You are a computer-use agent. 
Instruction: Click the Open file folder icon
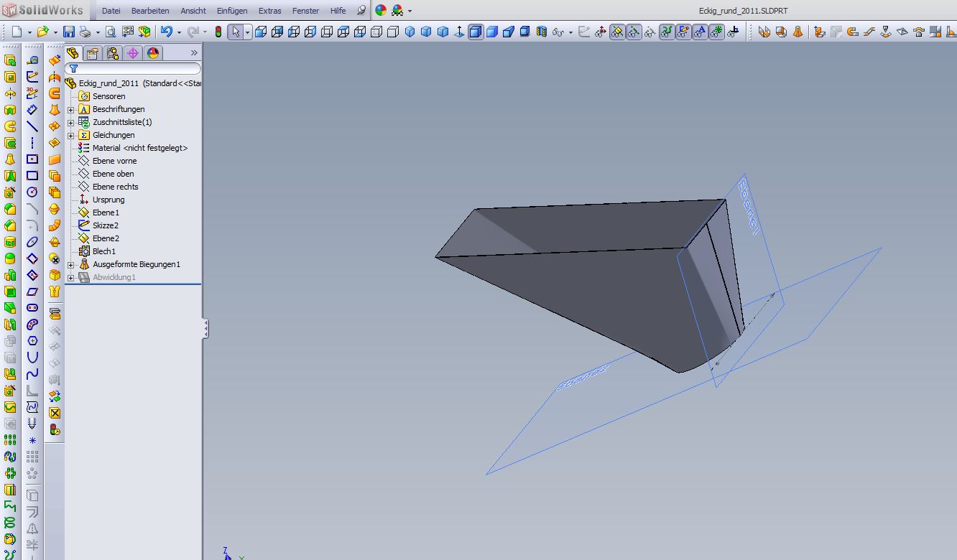pos(43,32)
